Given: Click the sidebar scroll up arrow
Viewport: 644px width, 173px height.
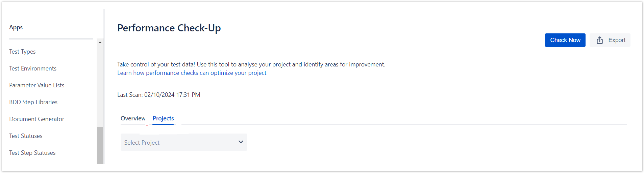Looking at the screenshot, I should [x=100, y=42].
